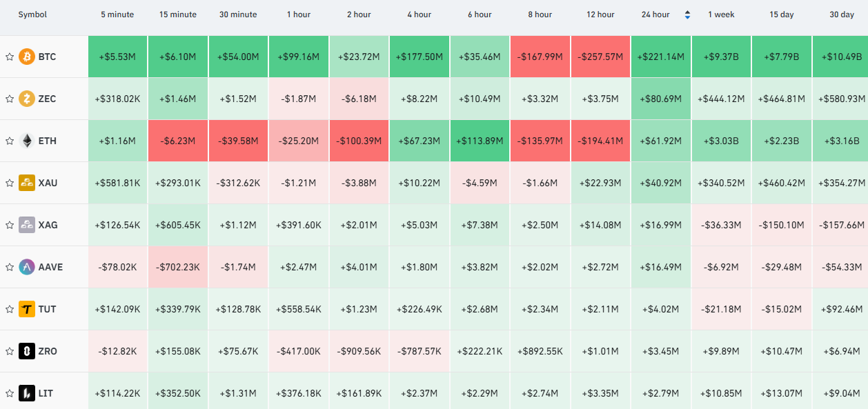Open the ZEC symbol link
Screen dimensions: 868x409
pyautogui.click(x=48, y=99)
